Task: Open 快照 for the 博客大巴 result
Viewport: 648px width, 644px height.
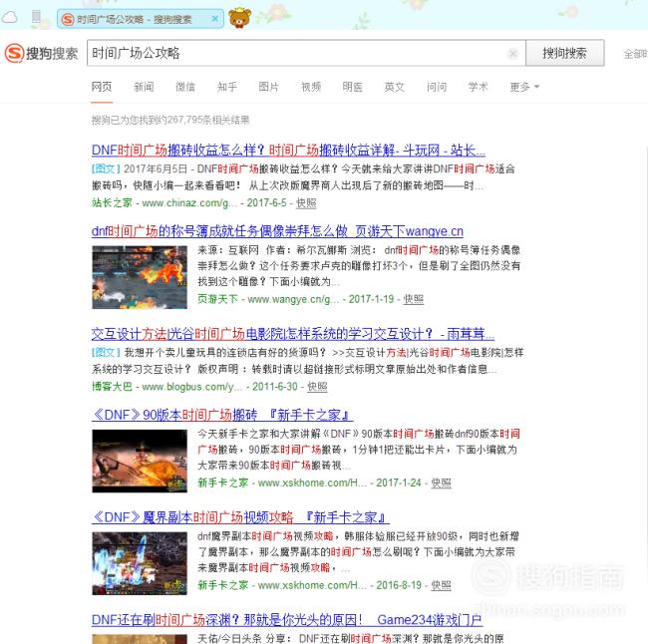Action: tap(317, 387)
